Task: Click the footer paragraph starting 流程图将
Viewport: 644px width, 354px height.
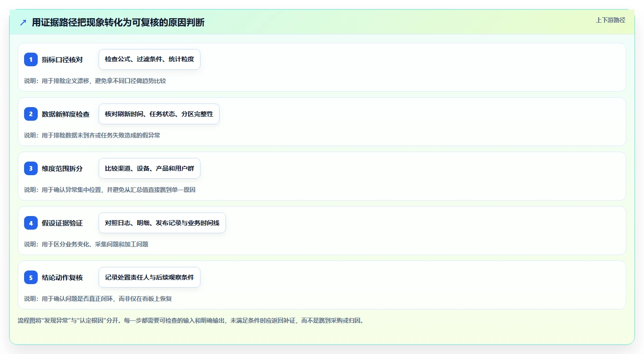Action: pyautogui.click(x=190, y=320)
